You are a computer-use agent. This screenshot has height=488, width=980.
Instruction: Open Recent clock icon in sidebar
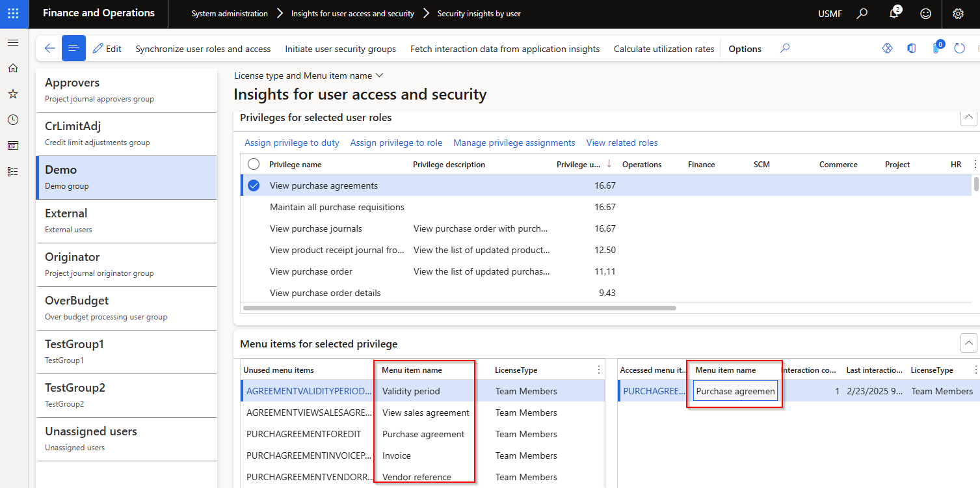click(x=13, y=120)
